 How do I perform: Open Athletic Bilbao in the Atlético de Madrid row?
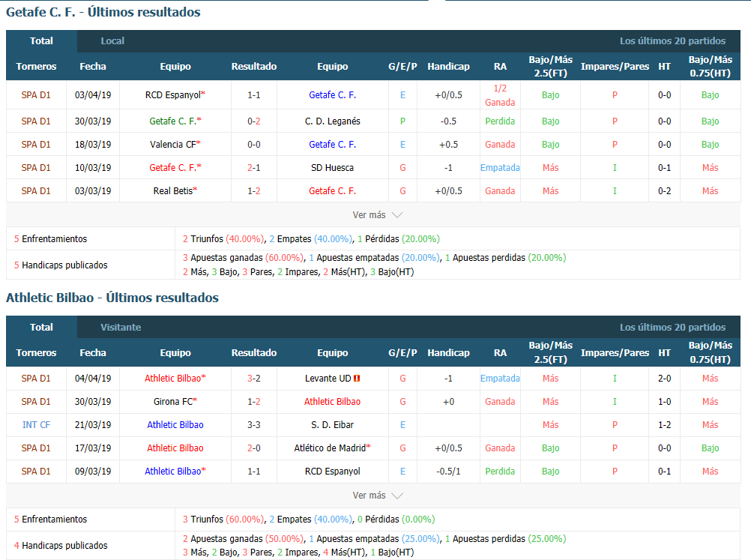(x=175, y=448)
